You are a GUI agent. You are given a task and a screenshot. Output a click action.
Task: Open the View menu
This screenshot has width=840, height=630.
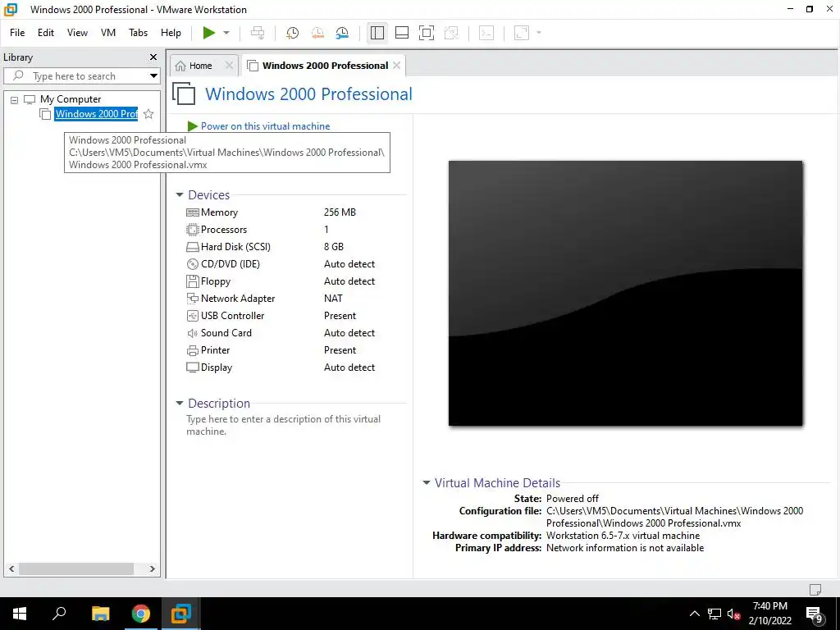pyautogui.click(x=77, y=33)
